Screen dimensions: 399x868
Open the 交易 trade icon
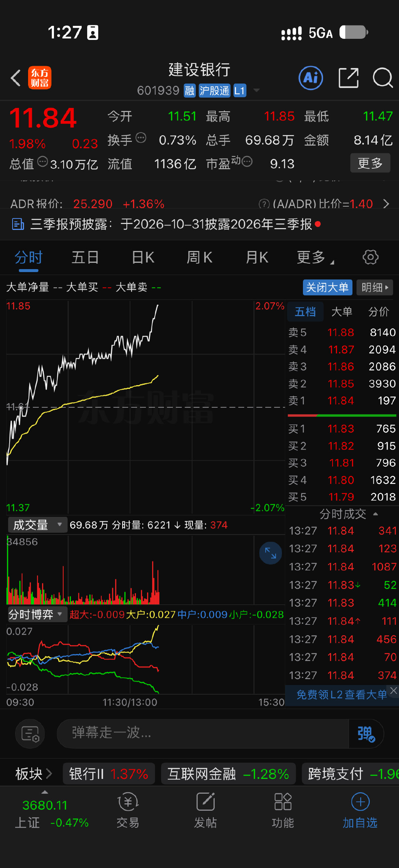pyautogui.click(x=128, y=810)
